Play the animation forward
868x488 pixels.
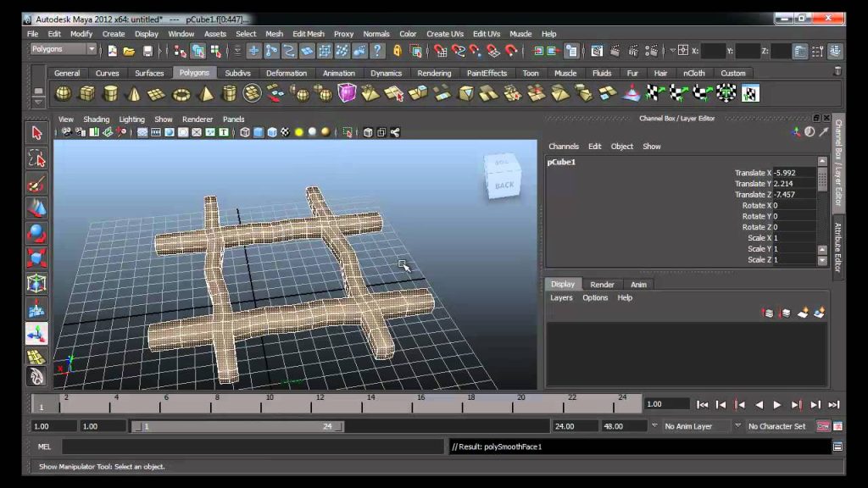click(777, 405)
